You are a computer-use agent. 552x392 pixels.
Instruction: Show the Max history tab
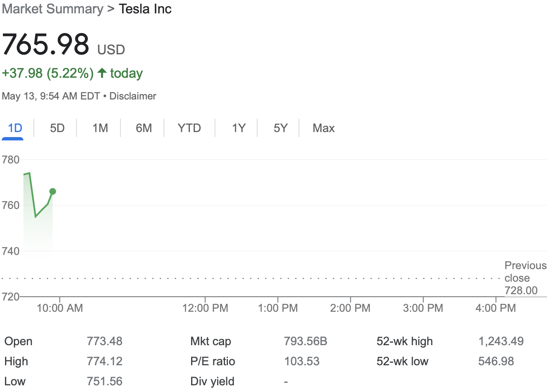point(324,128)
